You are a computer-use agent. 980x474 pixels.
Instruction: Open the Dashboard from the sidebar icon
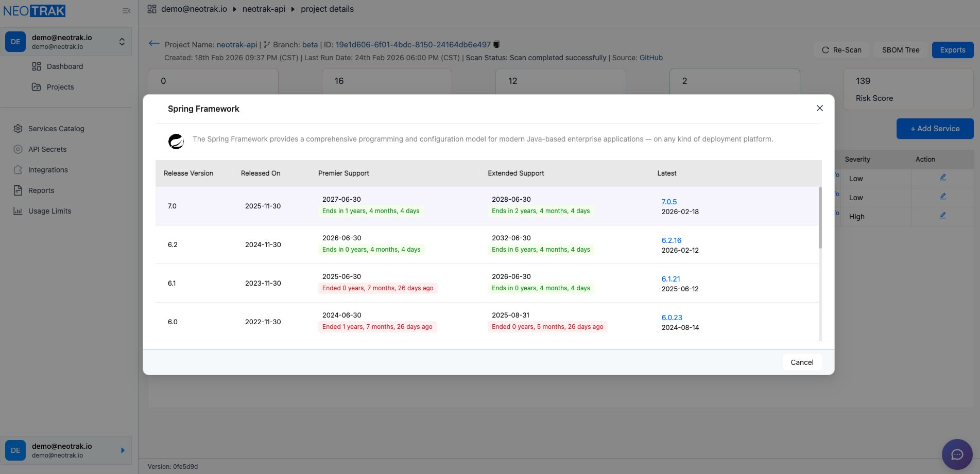point(36,66)
